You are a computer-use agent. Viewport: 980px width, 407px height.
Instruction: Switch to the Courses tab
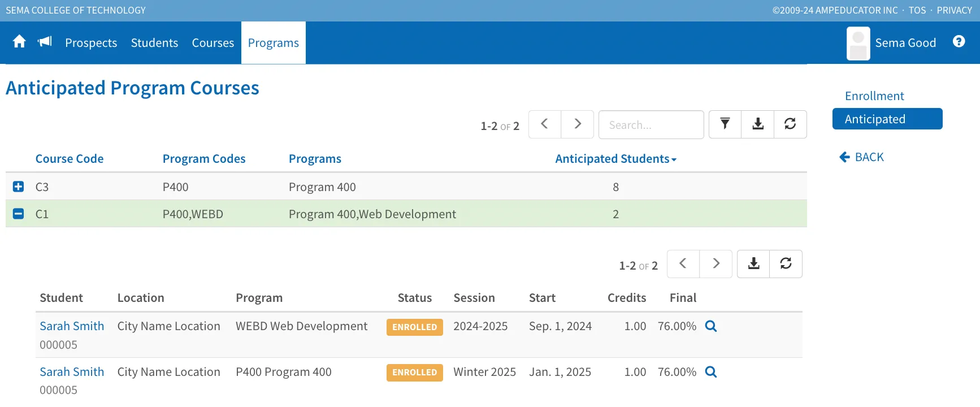coord(213,43)
